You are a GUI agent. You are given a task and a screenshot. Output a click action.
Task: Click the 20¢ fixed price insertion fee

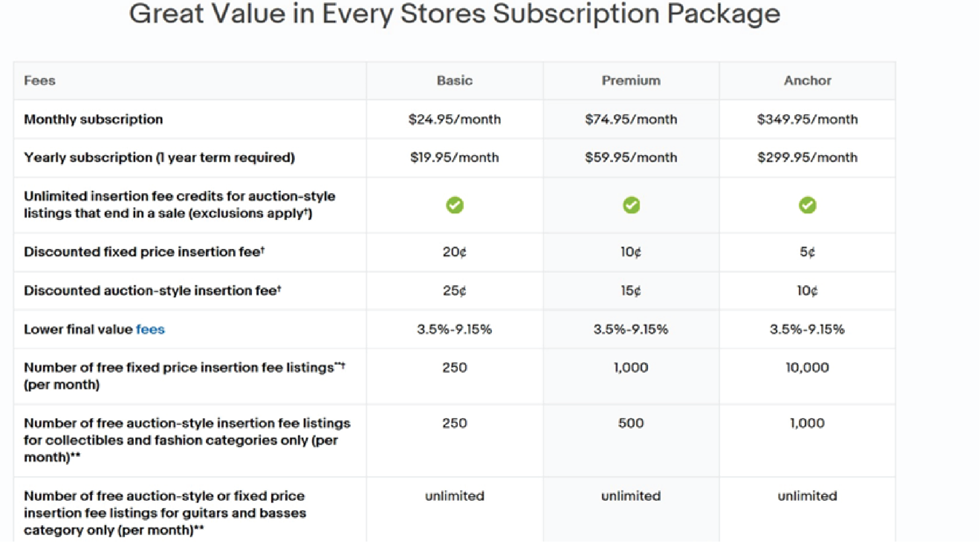(455, 252)
